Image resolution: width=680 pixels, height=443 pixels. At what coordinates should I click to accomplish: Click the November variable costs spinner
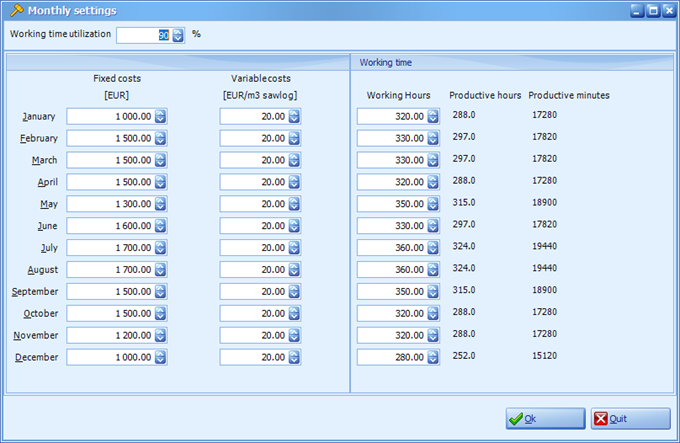(x=294, y=335)
